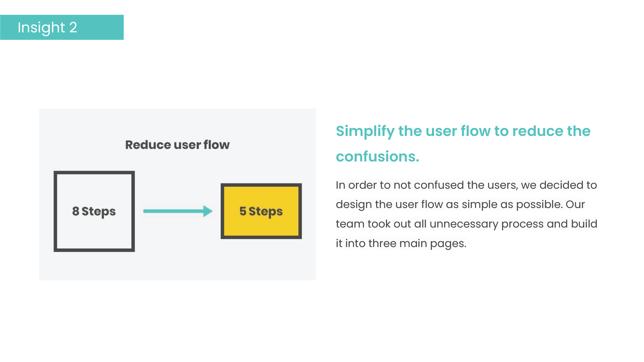This screenshot has height=362, width=644.
Task: Click the "Reduce user flow" diagram title
Action: click(177, 145)
